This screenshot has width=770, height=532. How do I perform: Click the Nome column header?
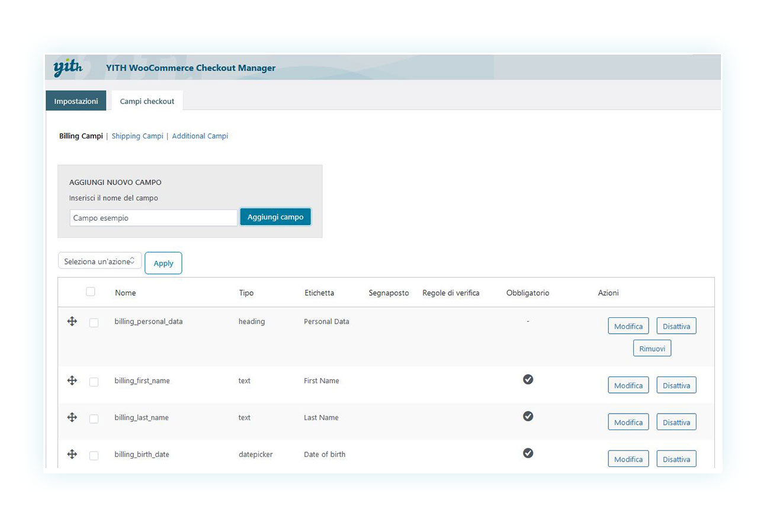pyautogui.click(x=126, y=293)
